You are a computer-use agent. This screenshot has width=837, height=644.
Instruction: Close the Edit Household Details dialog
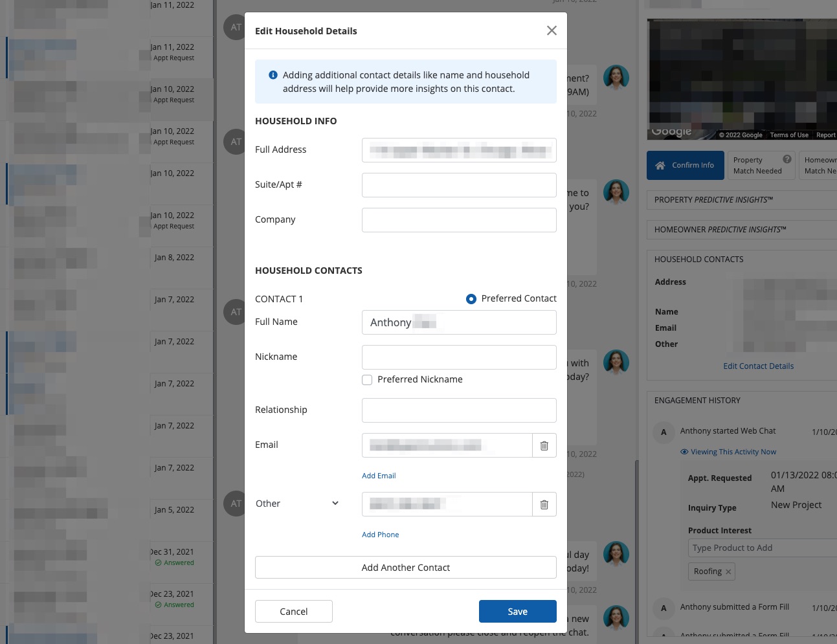(x=552, y=30)
